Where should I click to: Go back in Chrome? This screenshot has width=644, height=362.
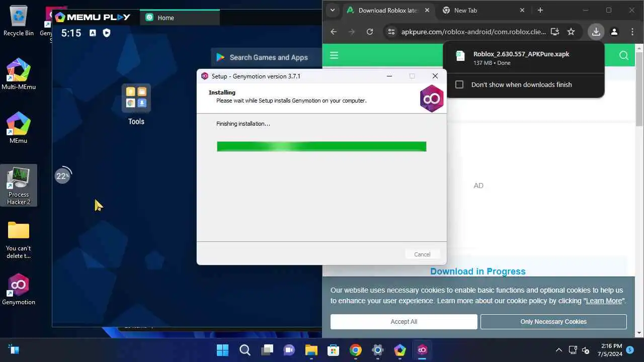tap(334, 32)
